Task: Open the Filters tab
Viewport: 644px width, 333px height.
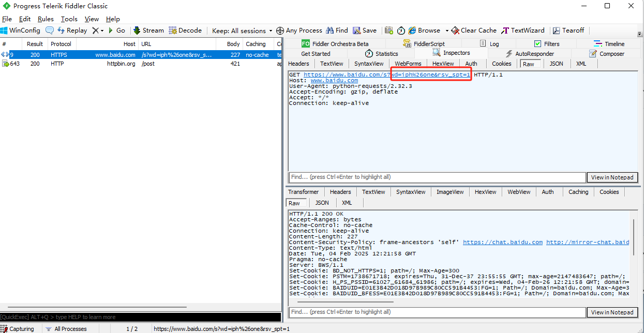Action: coord(547,44)
